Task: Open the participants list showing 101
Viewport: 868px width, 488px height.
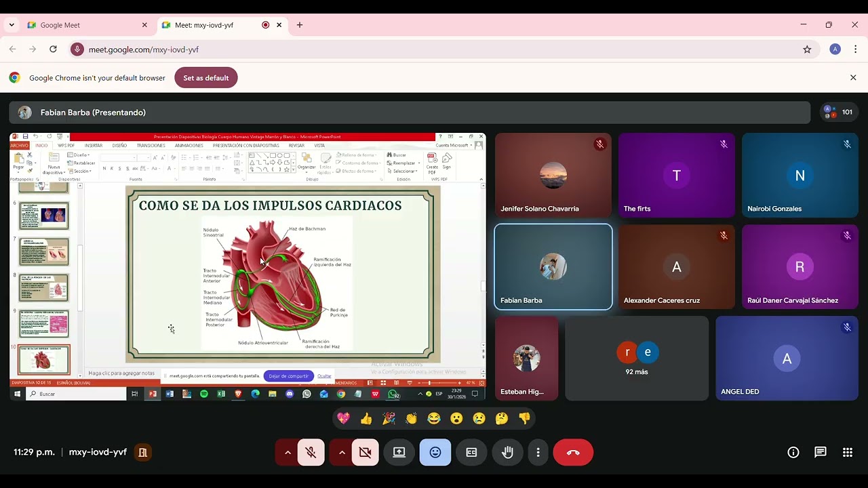Action: (x=839, y=113)
